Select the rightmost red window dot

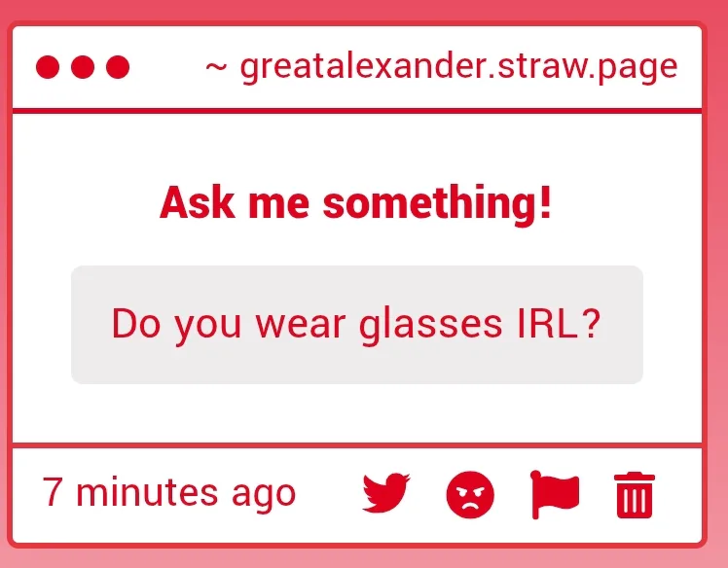tap(118, 67)
